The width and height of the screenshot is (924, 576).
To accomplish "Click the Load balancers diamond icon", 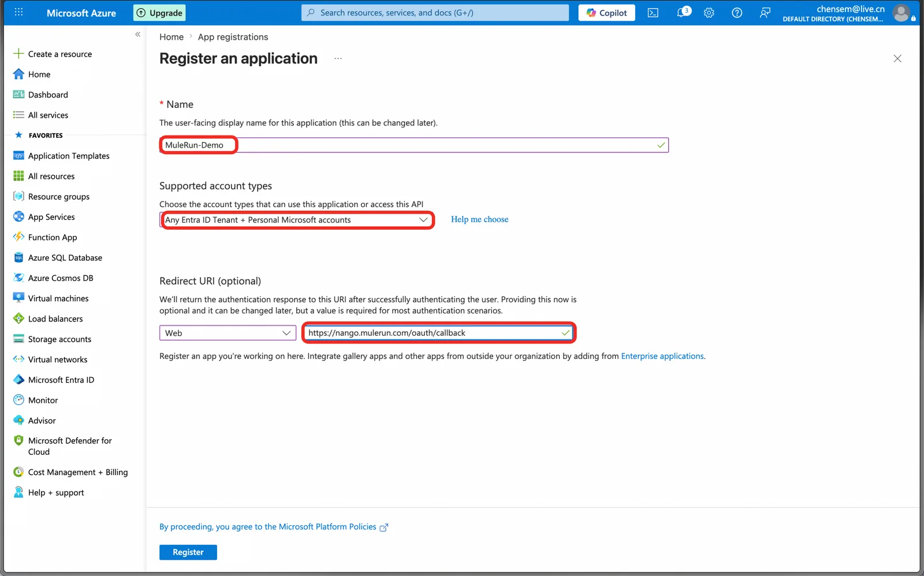I will [18, 319].
